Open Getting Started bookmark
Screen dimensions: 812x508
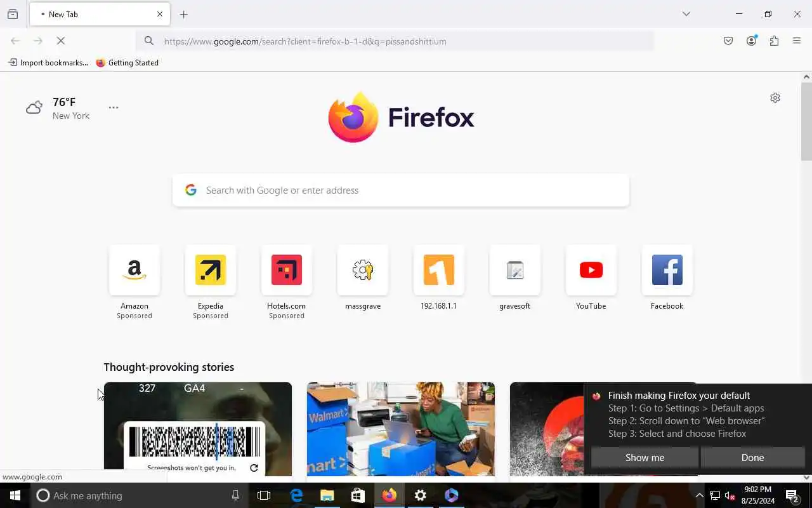pos(128,63)
